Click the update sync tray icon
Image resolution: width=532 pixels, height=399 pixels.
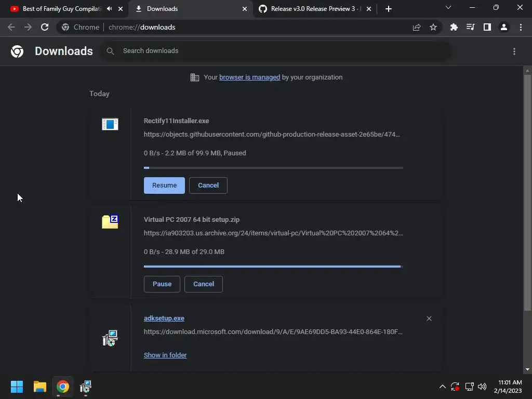pos(455,387)
